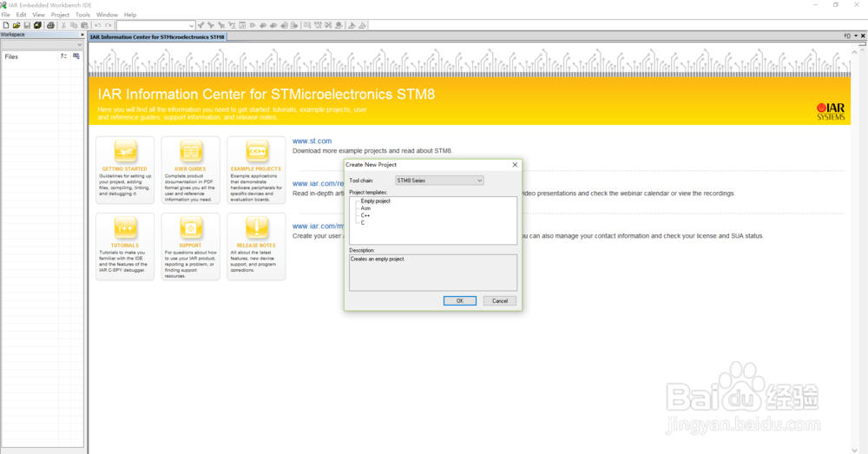Viewport: 868px width, 454px height.
Task: Open the Edit menu
Action: pyautogui.click(x=21, y=15)
